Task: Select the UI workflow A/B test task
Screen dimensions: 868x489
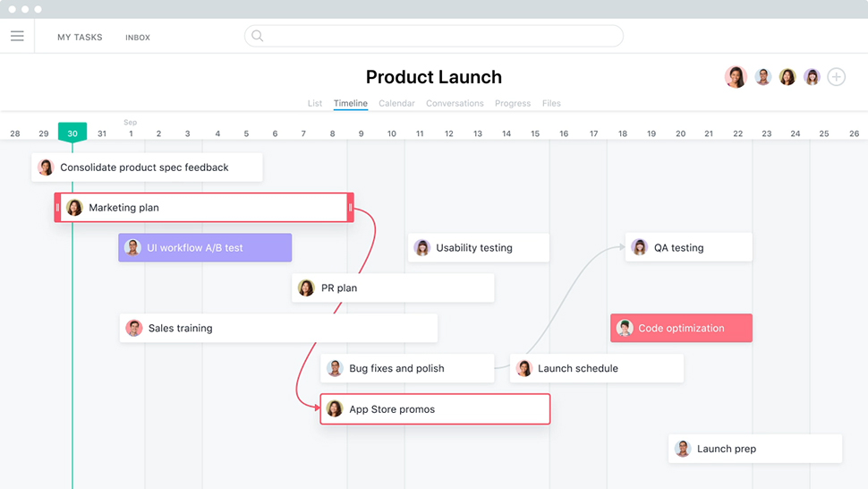Action: click(x=205, y=247)
